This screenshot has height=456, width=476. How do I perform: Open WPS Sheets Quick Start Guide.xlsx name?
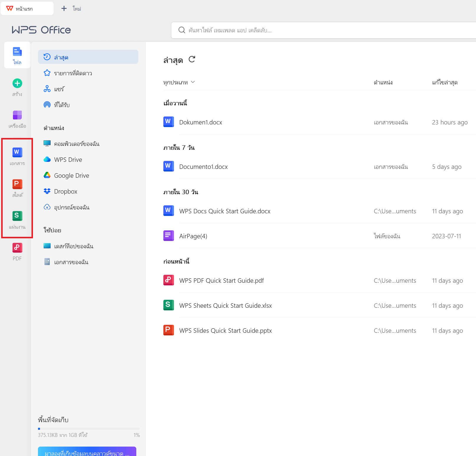pos(225,305)
